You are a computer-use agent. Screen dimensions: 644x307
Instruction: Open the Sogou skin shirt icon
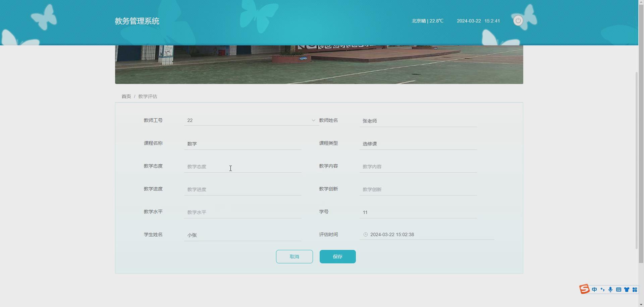tap(627, 290)
